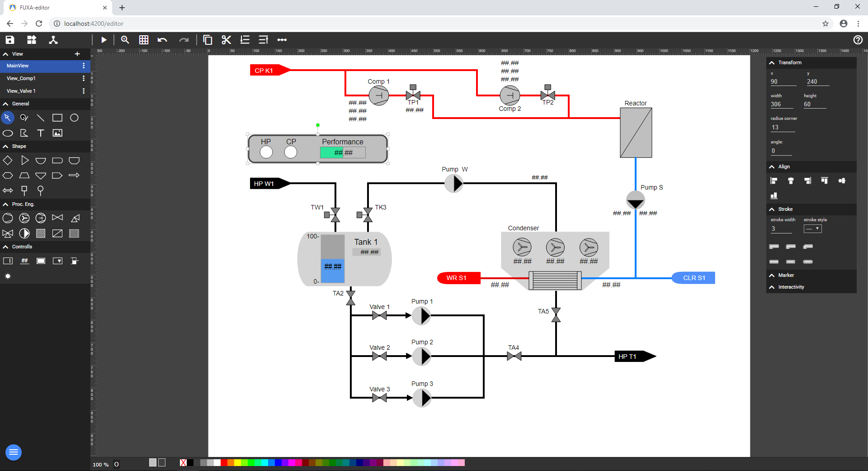Select the dropdown select control
This screenshot has width=868, height=471.
click(x=57, y=261)
